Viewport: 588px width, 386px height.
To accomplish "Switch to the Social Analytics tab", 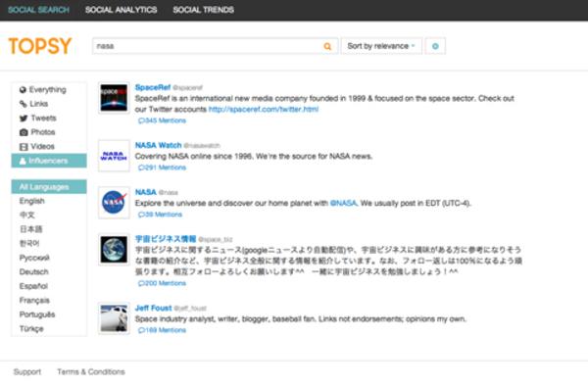I will point(121,10).
